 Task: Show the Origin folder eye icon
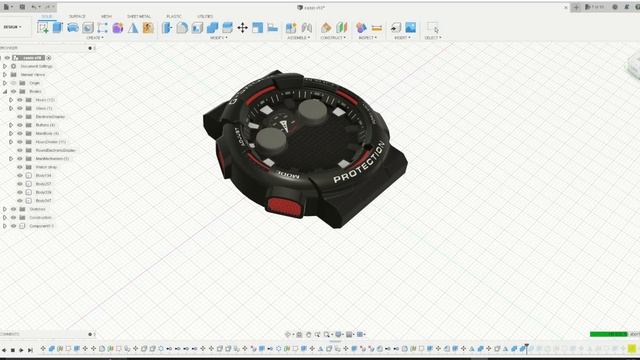click(13, 83)
